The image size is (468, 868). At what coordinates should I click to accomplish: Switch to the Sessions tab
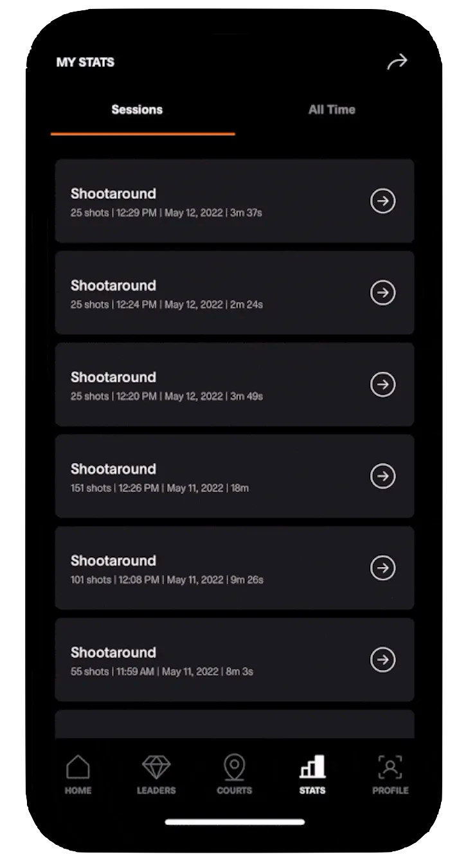pos(137,110)
